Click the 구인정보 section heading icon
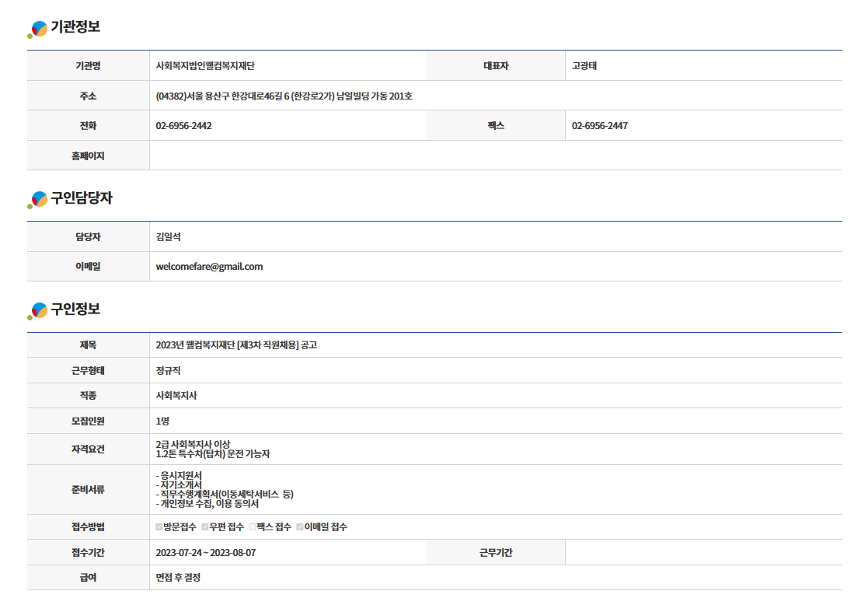868x598 pixels. 37,310
